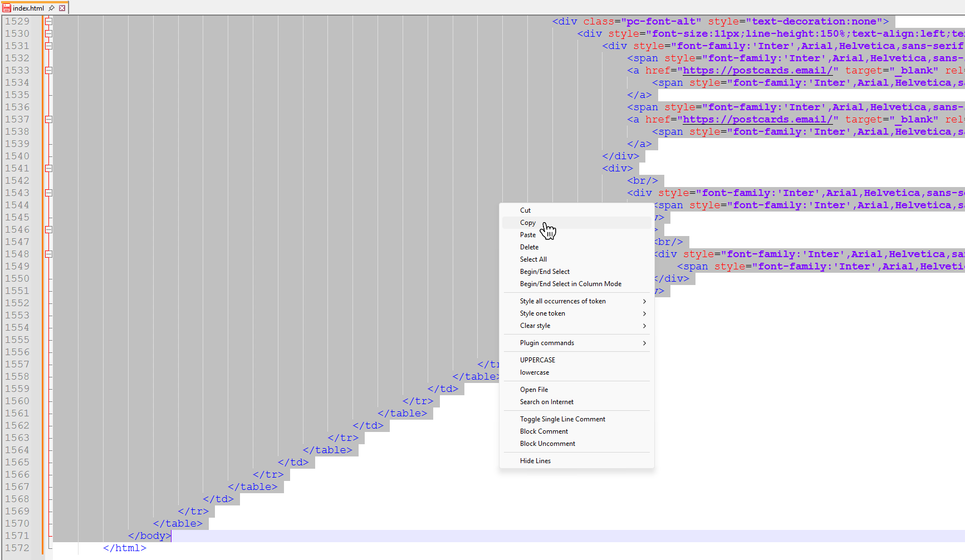This screenshot has height=560, width=965.
Task: Choose Open File from the context menu
Action: [x=577, y=390]
